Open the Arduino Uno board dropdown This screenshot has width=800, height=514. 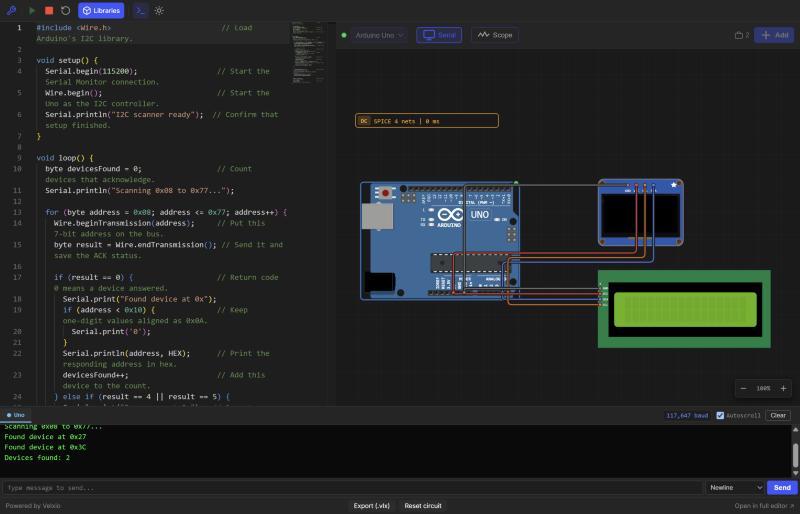point(379,35)
